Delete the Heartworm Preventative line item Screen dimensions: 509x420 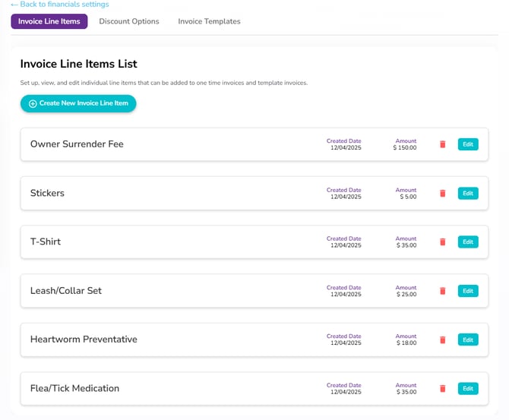pos(442,339)
